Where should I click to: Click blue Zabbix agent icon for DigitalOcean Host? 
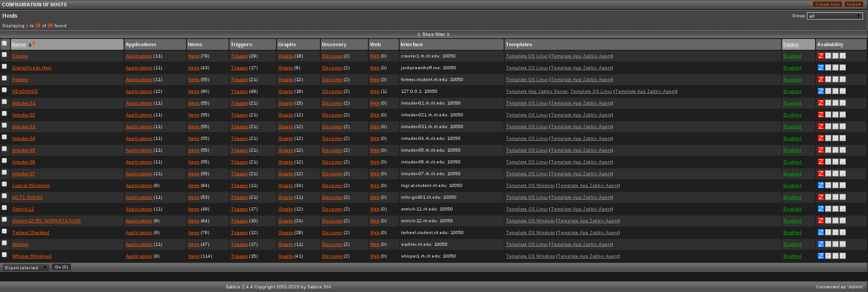tap(820, 68)
